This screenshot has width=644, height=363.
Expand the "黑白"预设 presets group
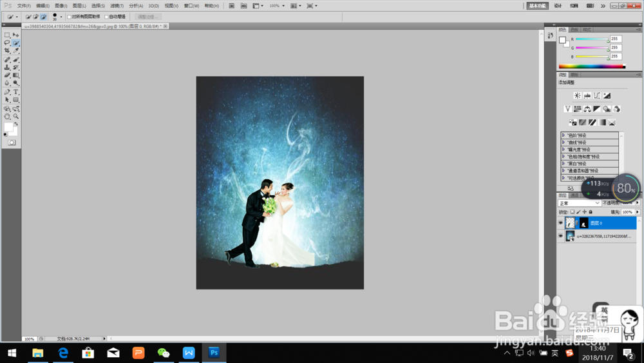tap(563, 164)
